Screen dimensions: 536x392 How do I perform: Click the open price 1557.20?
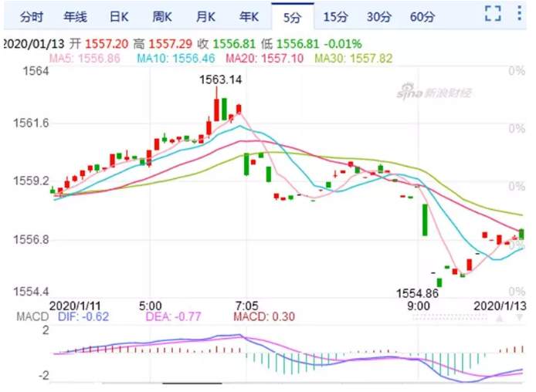[x=107, y=44]
